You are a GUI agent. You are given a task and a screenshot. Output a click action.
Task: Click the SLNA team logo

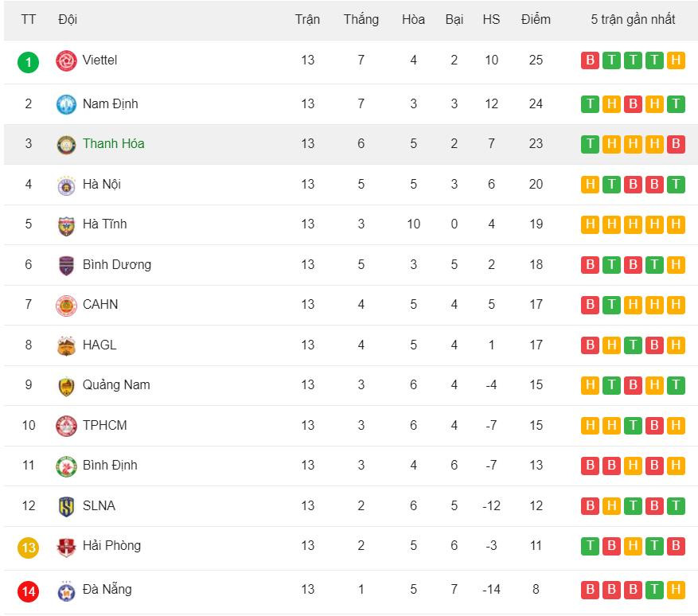pyautogui.click(x=66, y=506)
